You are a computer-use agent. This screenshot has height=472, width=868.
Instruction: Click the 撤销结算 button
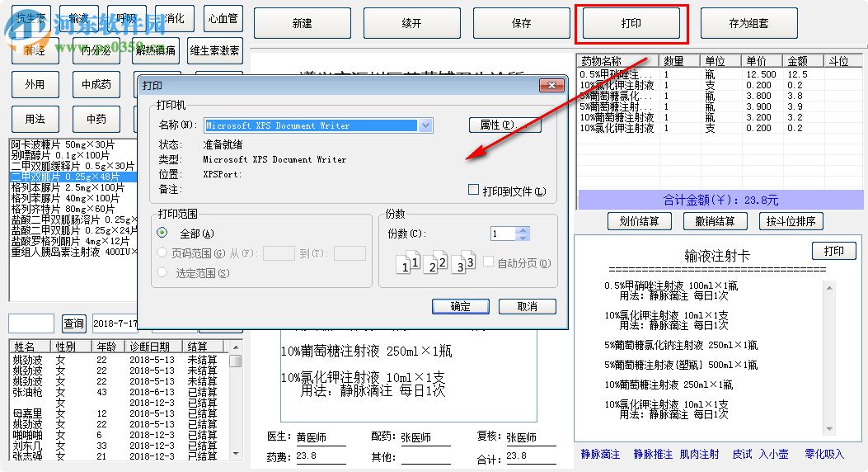pyautogui.click(x=716, y=221)
